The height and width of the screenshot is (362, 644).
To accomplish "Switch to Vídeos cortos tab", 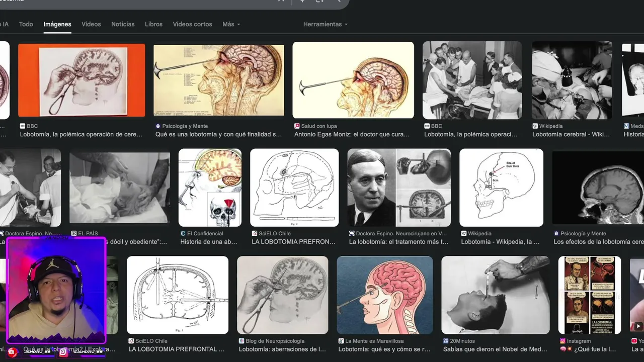I will click(192, 24).
